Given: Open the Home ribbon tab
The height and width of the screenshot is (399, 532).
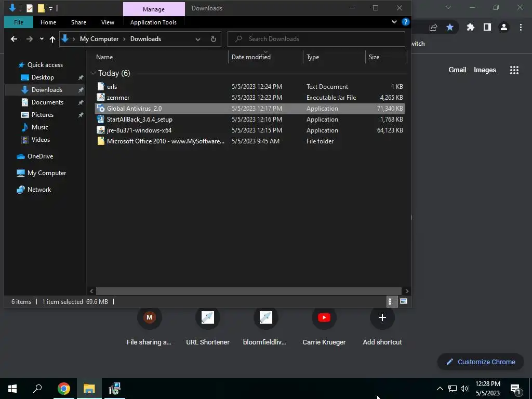Looking at the screenshot, I should 48,22.
